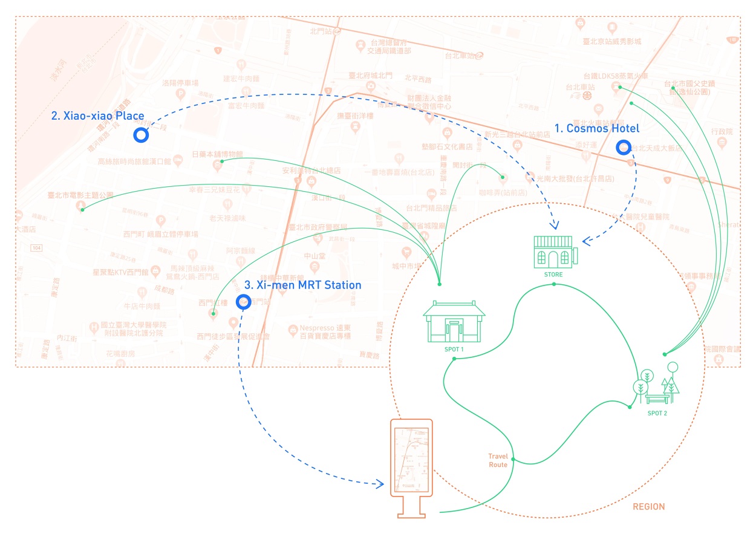756x557 pixels.
Task: Click the "1. Cosmos Hotel" label
Action: pos(596,128)
